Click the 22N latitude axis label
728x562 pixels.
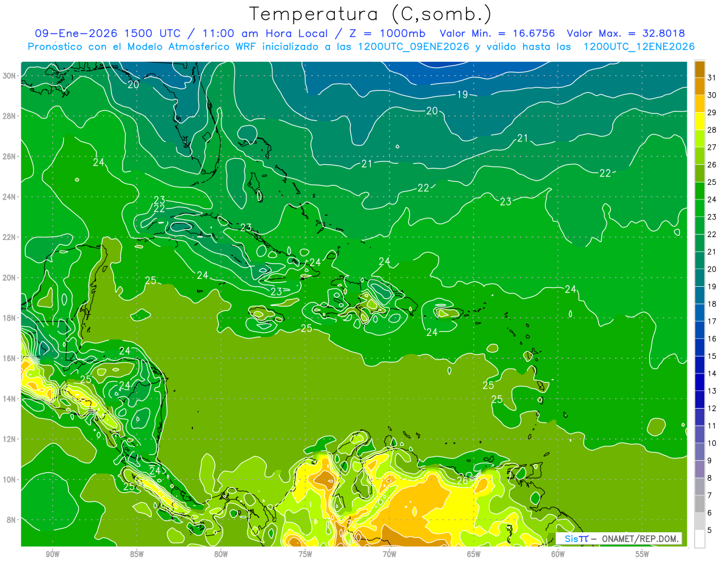tap(10, 237)
